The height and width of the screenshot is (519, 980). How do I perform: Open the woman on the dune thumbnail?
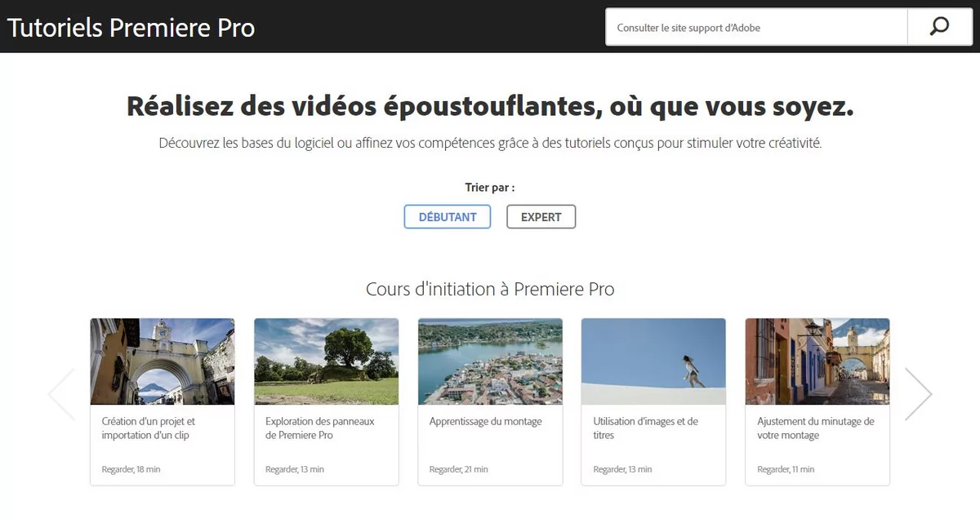pyautogui.click(x=653, y=362)
